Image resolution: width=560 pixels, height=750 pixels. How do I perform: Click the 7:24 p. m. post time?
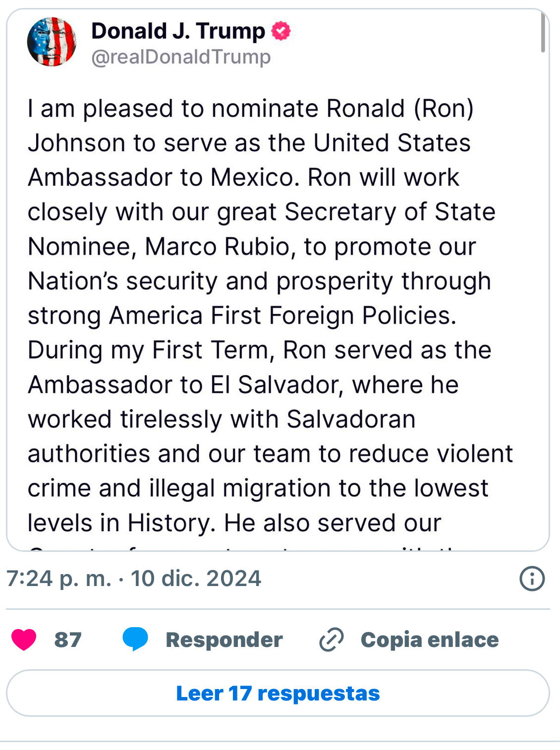coord(59,579)
